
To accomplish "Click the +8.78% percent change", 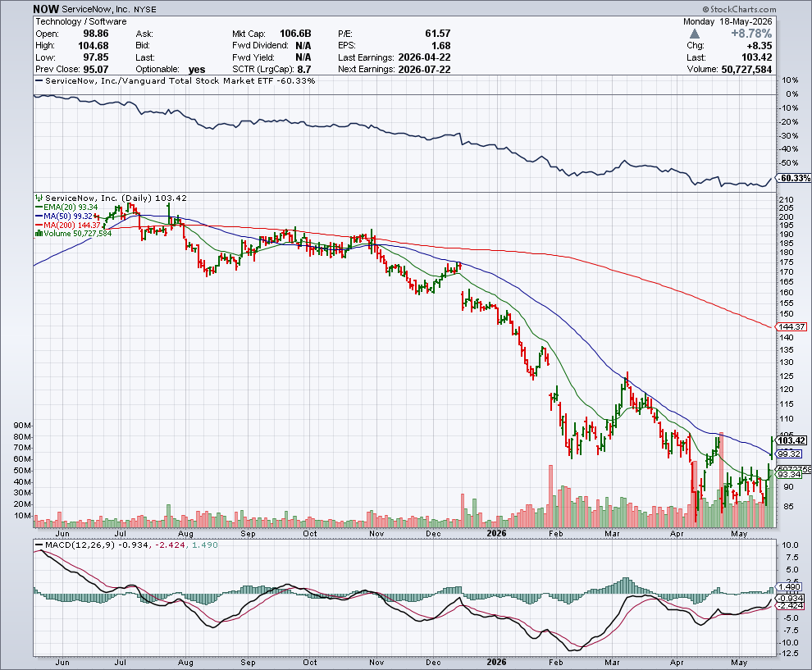I will coord(750,34).
